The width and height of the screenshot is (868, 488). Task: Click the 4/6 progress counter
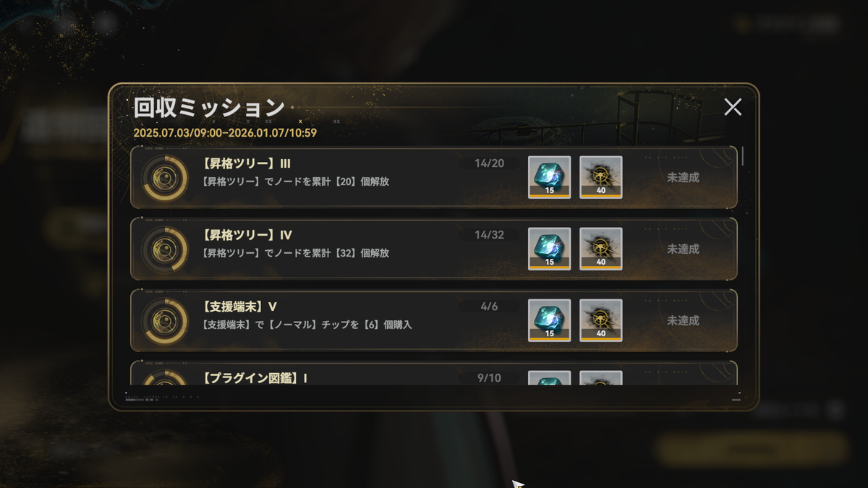click(x=489, y=307)
